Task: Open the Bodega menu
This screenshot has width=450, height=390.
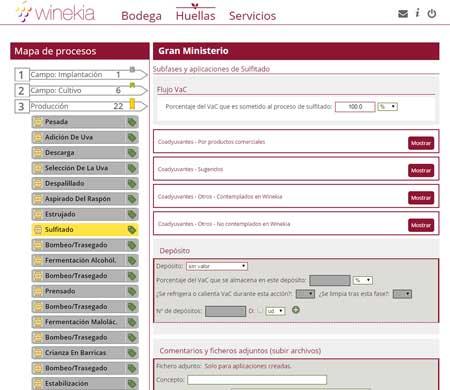Action: 141,16
